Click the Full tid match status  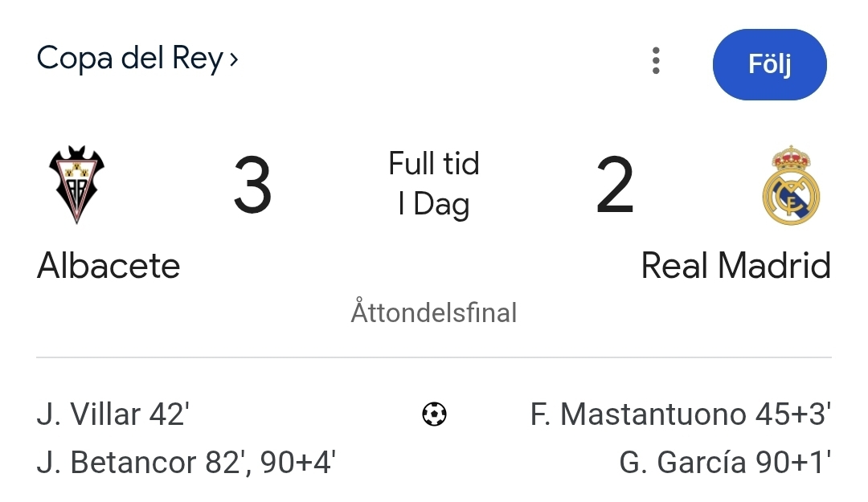coord(434,164)
